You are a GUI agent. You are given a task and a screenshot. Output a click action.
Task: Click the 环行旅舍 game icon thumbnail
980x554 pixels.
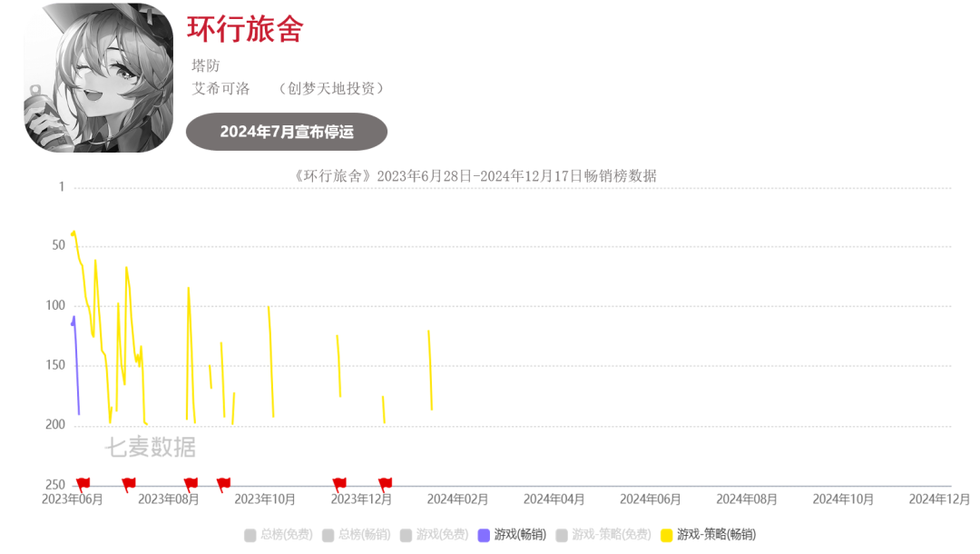(99, 77)
